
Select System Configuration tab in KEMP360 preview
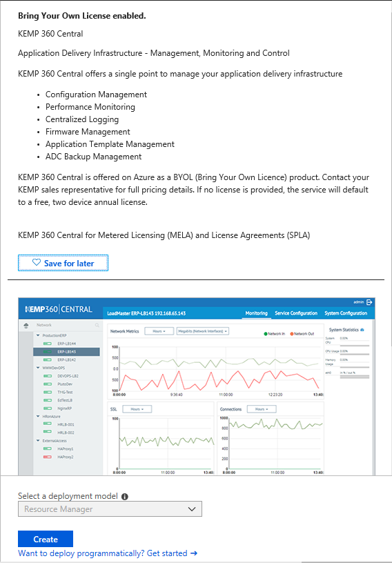pos(346,313)
